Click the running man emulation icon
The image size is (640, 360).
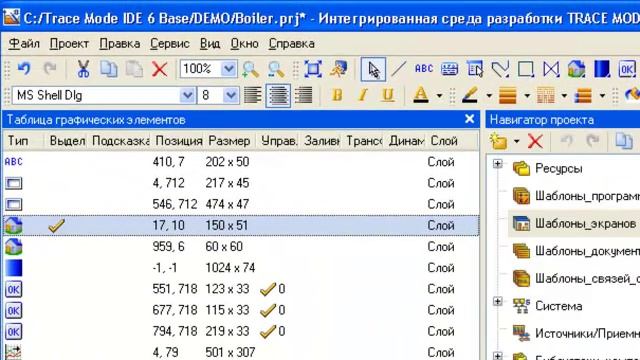coord(339,69)
